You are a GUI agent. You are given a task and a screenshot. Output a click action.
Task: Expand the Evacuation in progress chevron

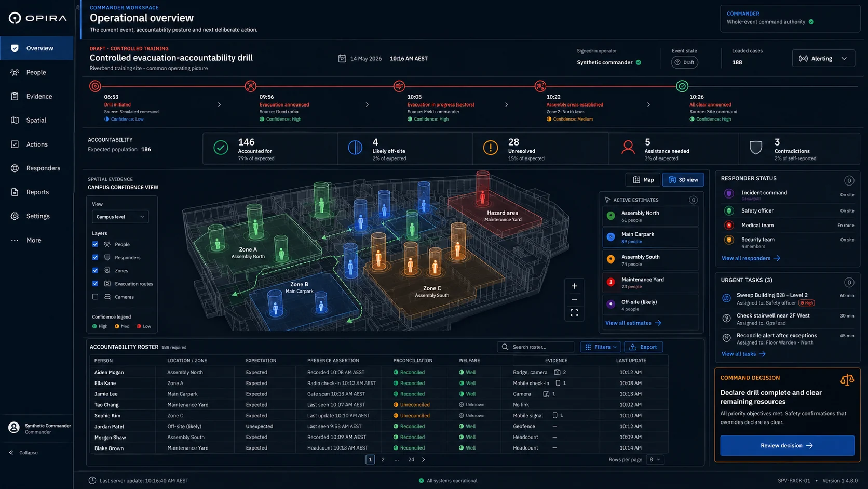point(507,104)
